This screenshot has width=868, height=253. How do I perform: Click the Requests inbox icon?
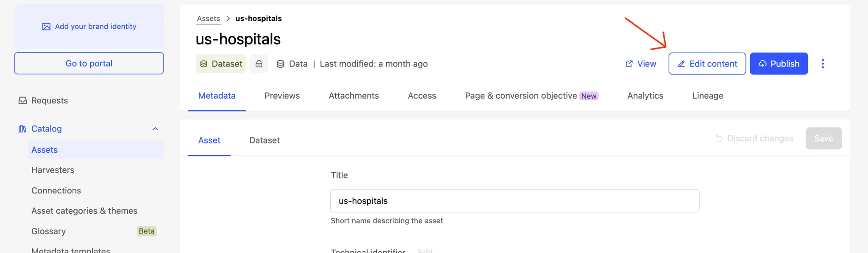tap(23, 101)
